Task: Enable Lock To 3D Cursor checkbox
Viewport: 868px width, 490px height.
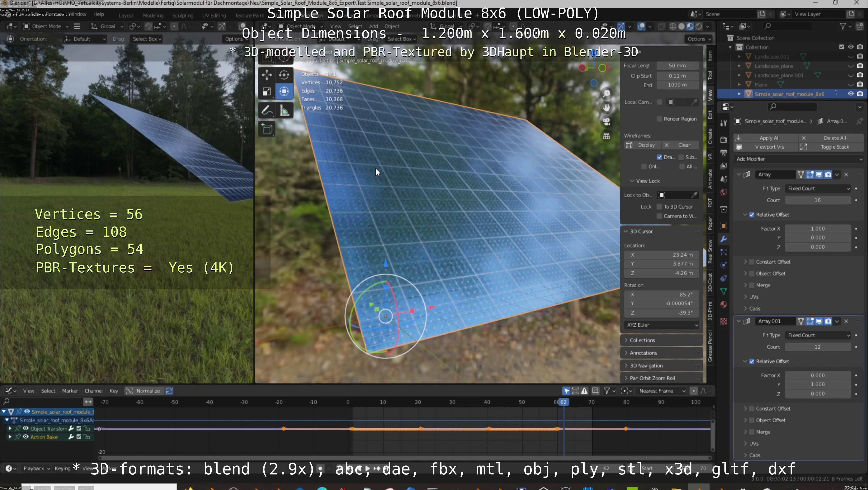Action: pyautogui.click(x=659, y=207)
